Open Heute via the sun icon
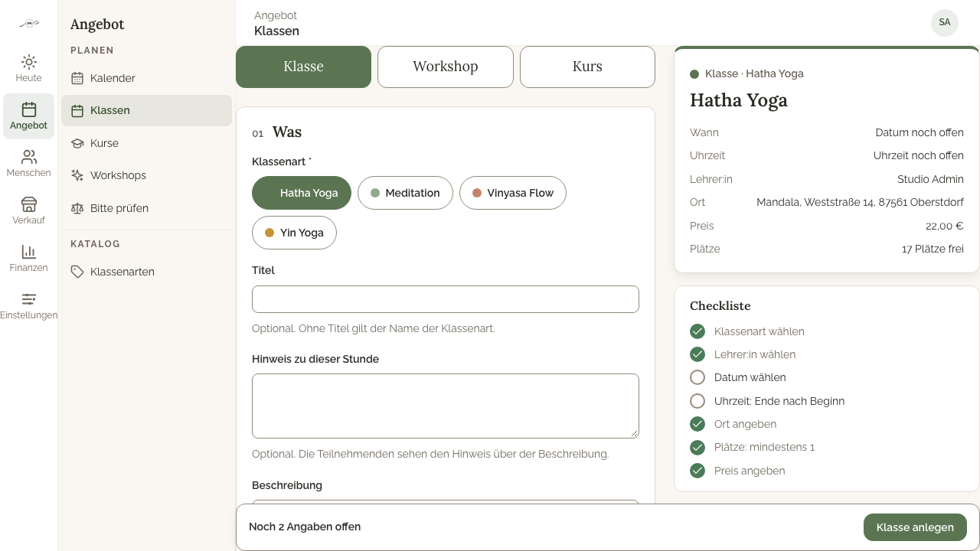980x551 pixels. click(29, 62)
